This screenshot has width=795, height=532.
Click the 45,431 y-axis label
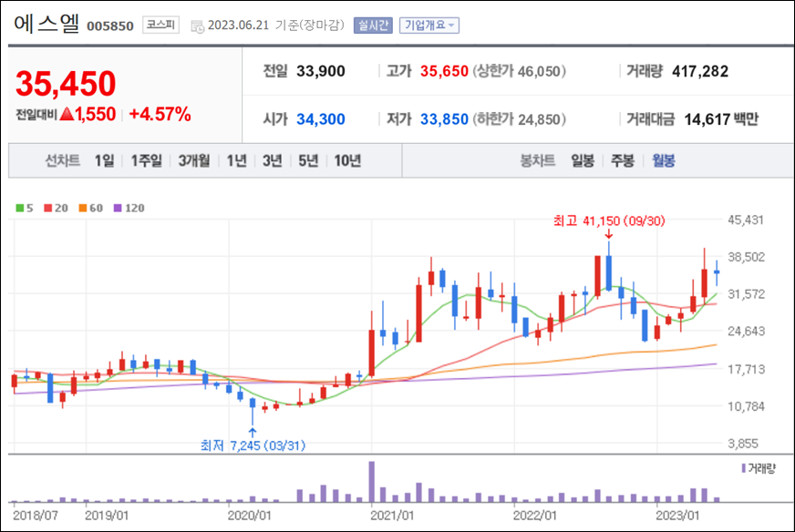click(746, 220)
